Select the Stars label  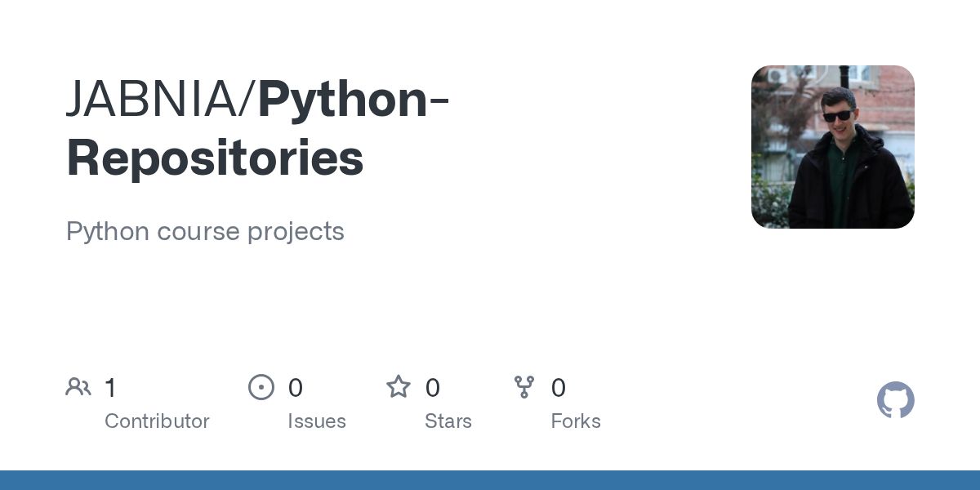[448, 421]
